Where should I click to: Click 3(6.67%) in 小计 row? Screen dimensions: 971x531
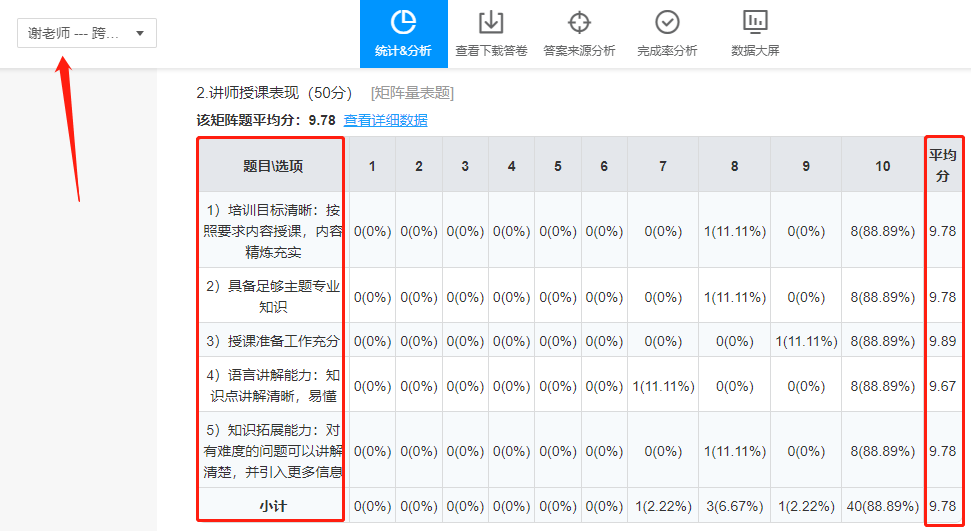point(734,506)
